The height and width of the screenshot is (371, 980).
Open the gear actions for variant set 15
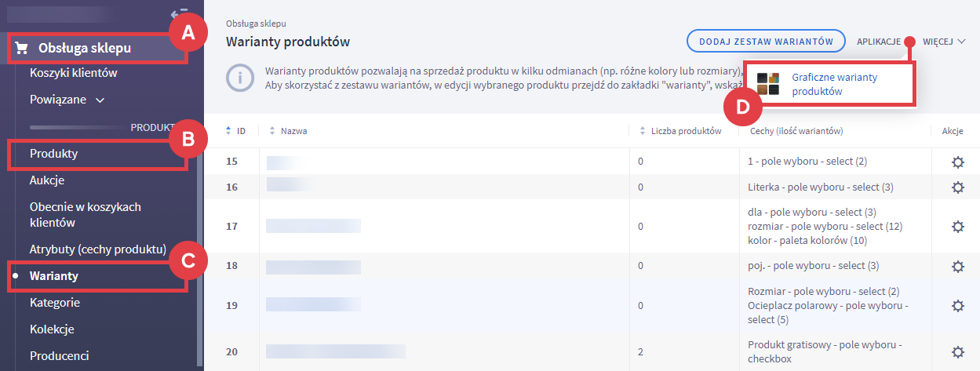957,162
